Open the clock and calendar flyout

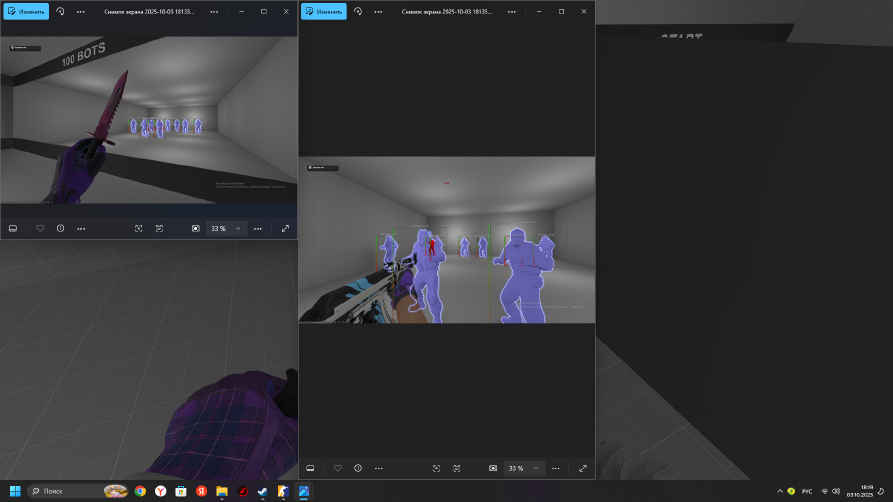pos(859,491)
